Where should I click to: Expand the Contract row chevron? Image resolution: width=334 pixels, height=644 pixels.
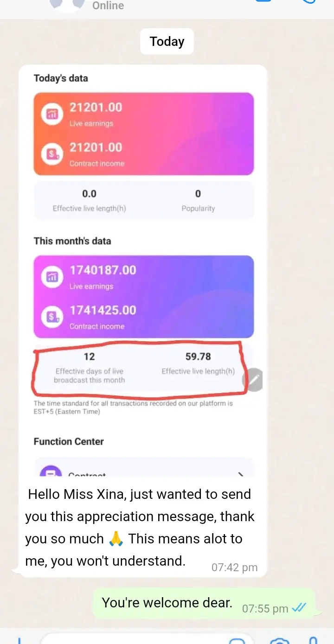pyautogui.click(x=241, y=474)
